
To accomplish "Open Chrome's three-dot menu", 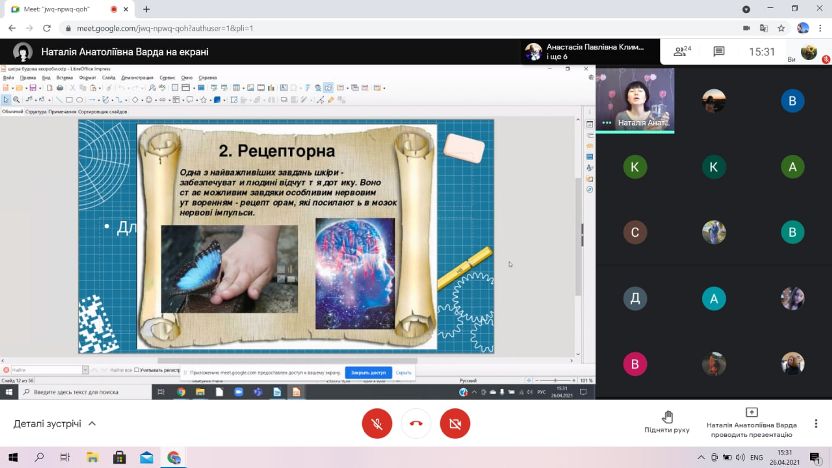I will [x=821, y=28].
